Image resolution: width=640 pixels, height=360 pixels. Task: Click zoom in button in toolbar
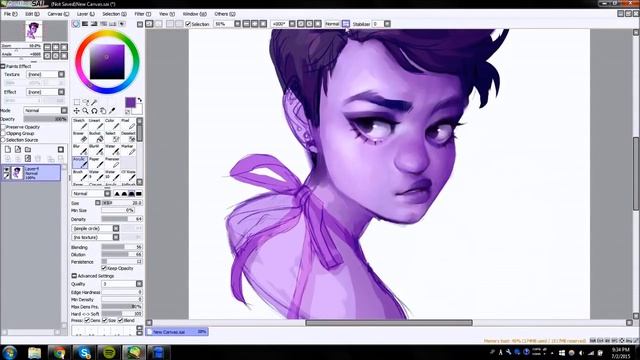[255, 24]
